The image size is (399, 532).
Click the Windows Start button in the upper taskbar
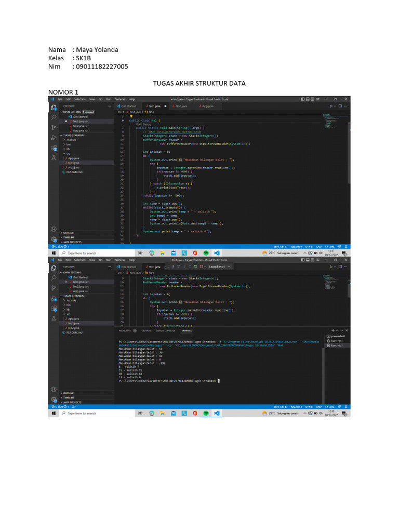tap(54, 253)
